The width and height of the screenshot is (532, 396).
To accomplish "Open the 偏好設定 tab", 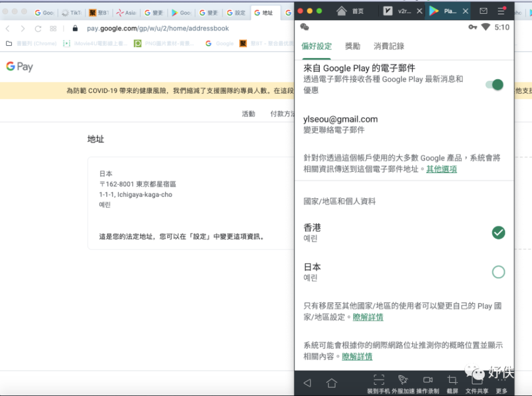I will click(316, 46).
